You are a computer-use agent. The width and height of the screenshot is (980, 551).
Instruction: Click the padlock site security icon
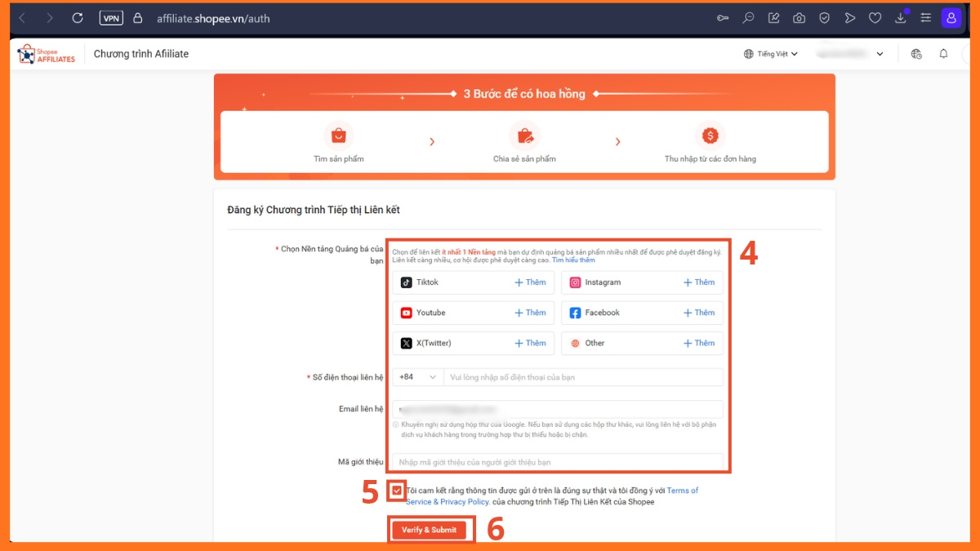[137, 18]
